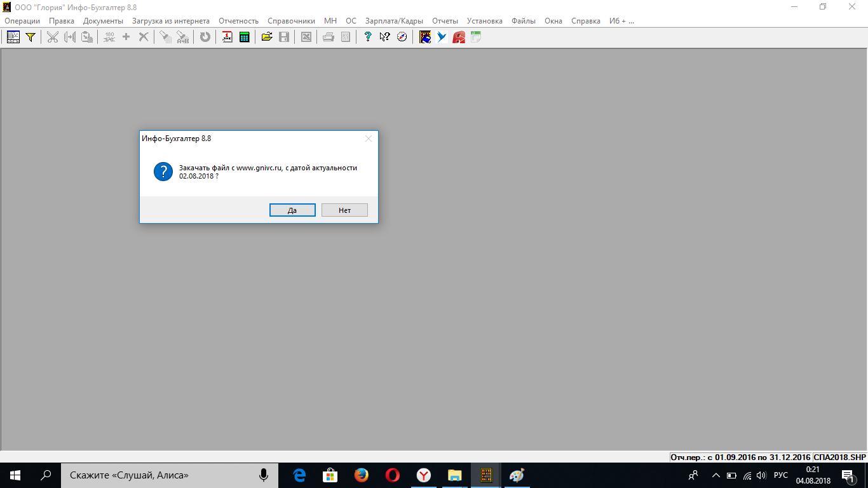868x488 pixels.
Task: Click the microphone icon in search box
Action: click(264, 475)
